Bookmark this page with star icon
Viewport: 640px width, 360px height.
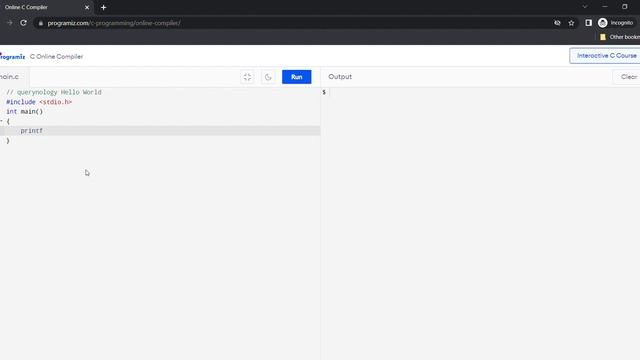click(x=571, y=23)
